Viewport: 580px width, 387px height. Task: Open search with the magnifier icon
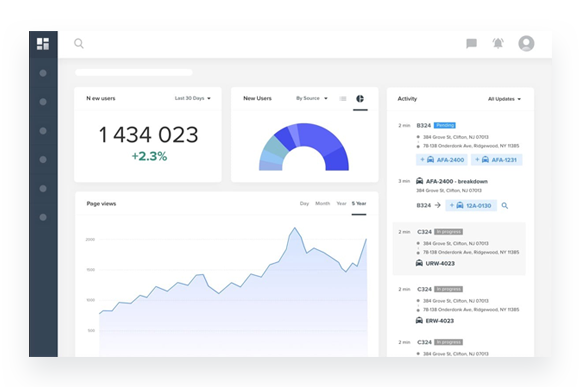(79, 44)
